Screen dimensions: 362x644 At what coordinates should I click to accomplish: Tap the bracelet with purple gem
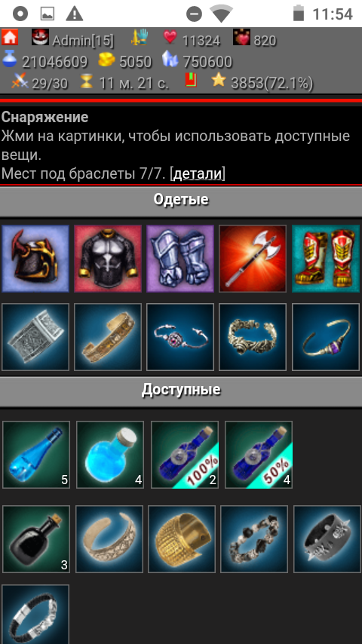pyautogui.click(x=326, y=337)
